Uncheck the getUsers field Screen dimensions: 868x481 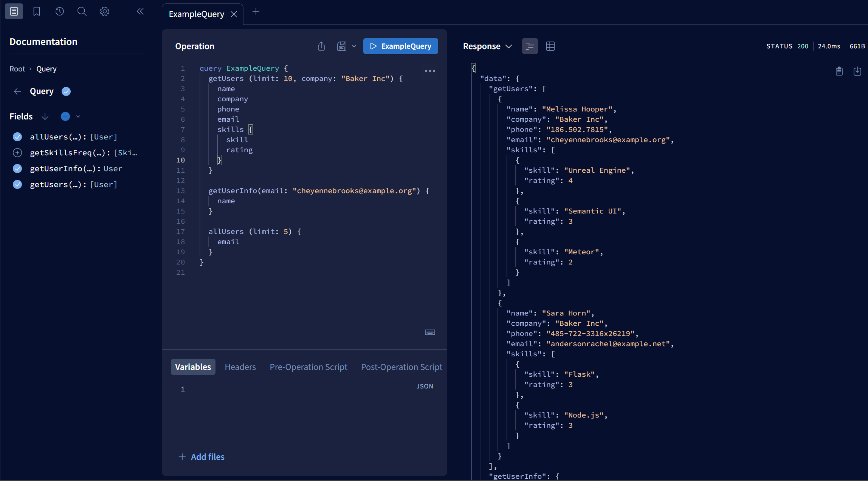coord(17,184)
